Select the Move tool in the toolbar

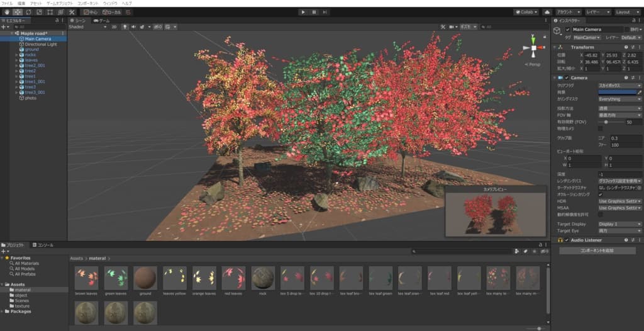pos(17,12)
